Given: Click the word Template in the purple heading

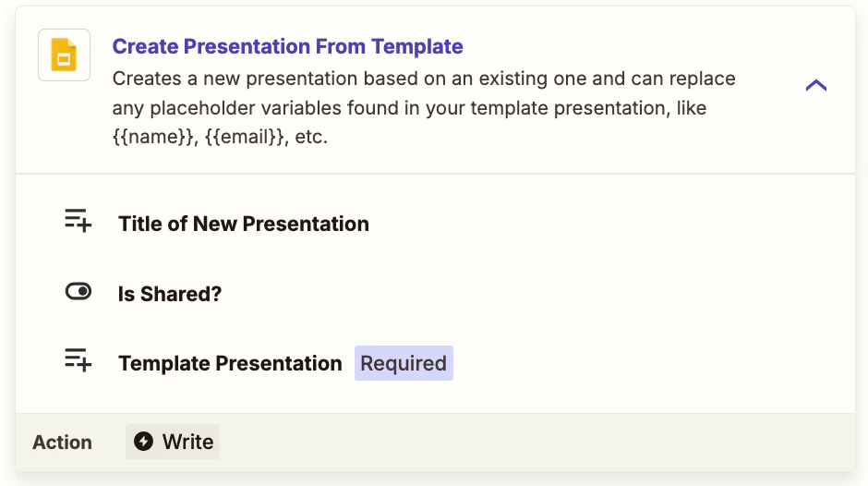Looking at the screenshot, I should (416, 46).
